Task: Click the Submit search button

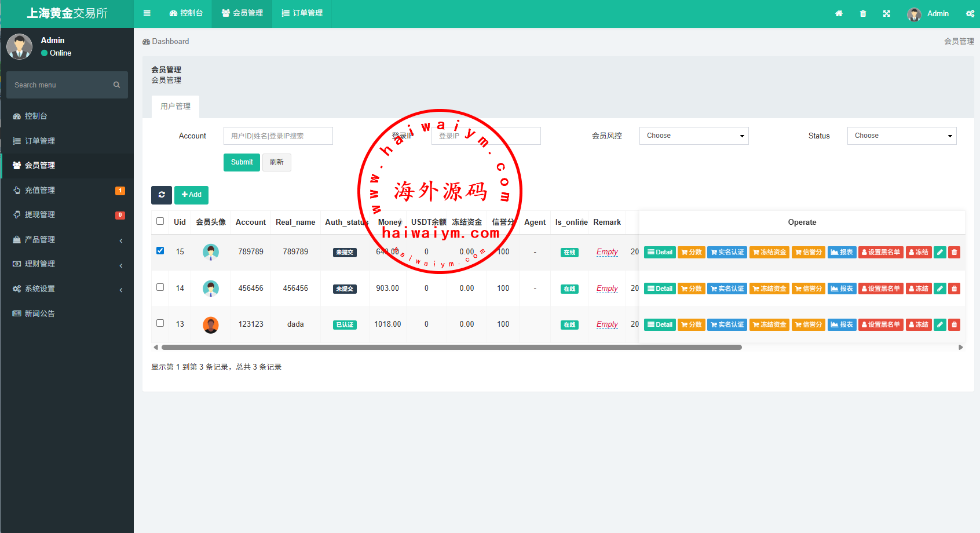Action: [242, 162]
